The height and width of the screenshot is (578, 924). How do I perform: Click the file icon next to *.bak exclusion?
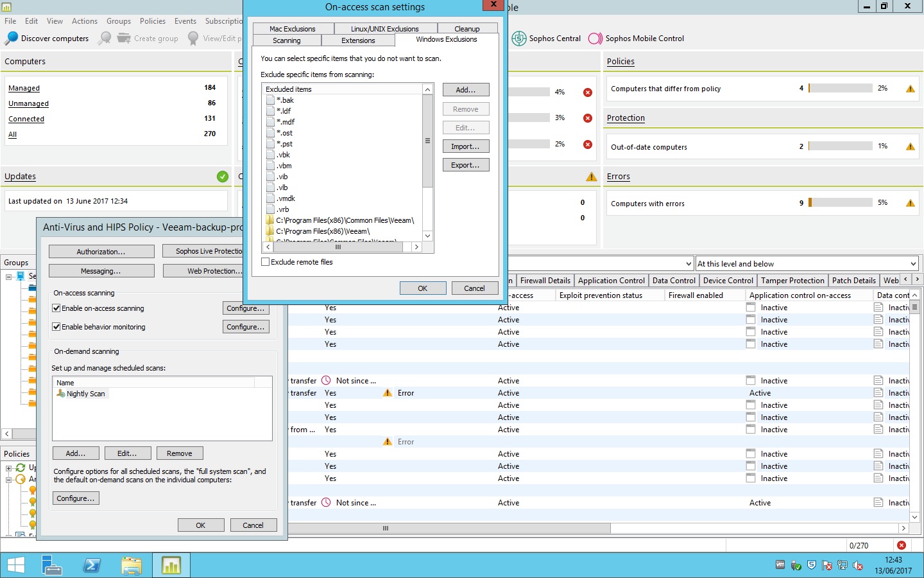[x=270, y=100]
